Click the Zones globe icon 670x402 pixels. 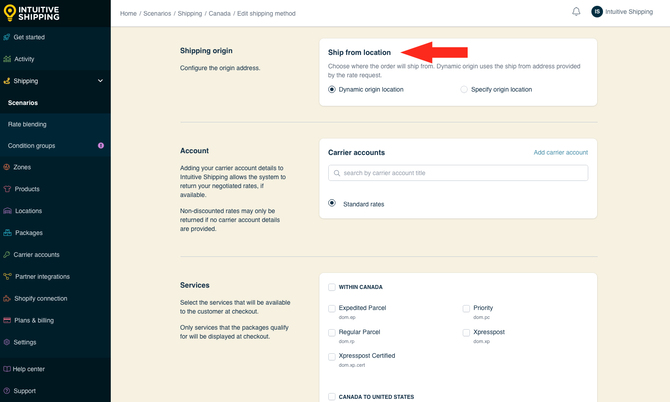click(6, 167)
